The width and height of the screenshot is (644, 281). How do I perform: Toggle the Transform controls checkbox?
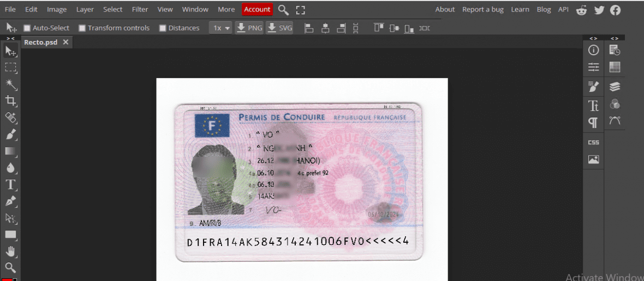tap(82, 28)
